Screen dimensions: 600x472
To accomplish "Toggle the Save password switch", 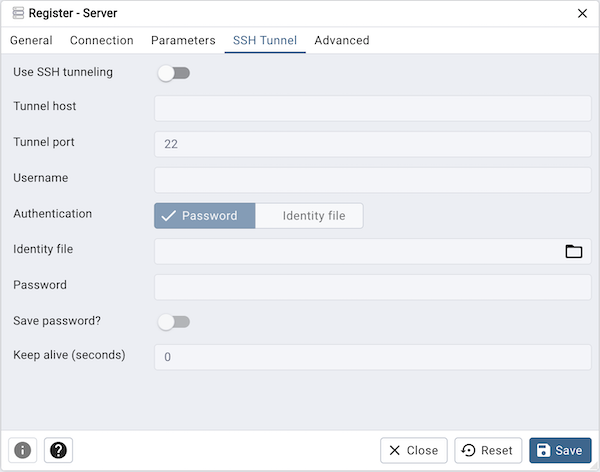I will click(173, 322).
